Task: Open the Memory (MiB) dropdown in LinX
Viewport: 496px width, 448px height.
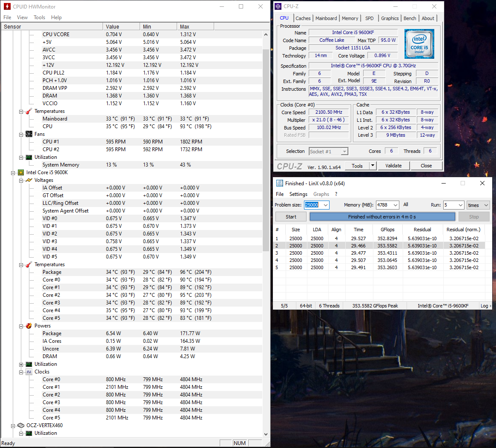Action: tap(396, 205)
